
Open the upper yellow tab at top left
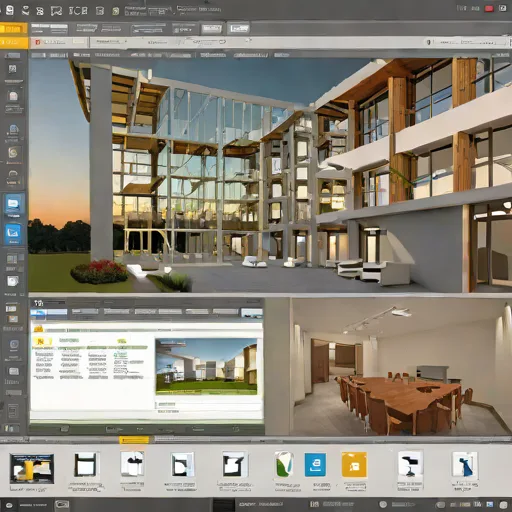point(13,29)
